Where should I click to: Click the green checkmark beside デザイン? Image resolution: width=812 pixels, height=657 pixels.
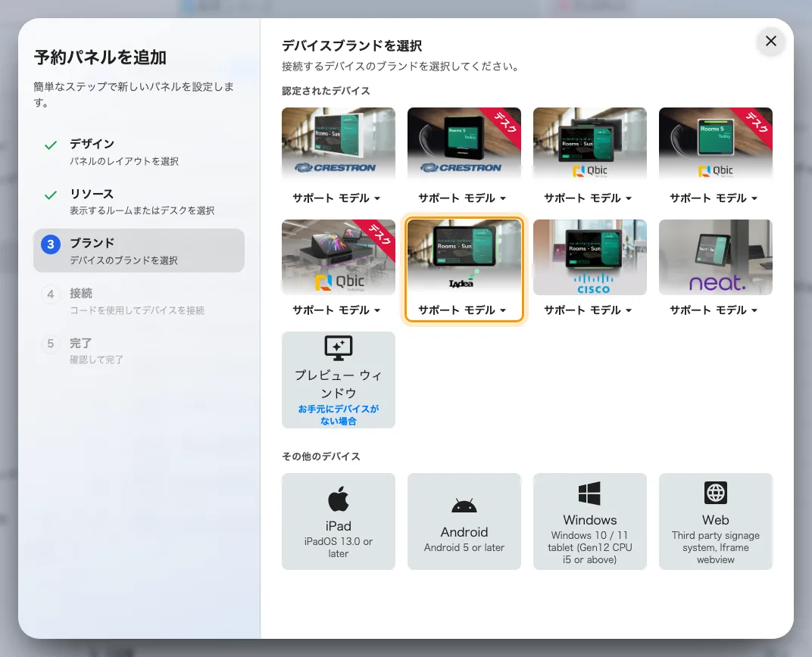tap(51, 145)
